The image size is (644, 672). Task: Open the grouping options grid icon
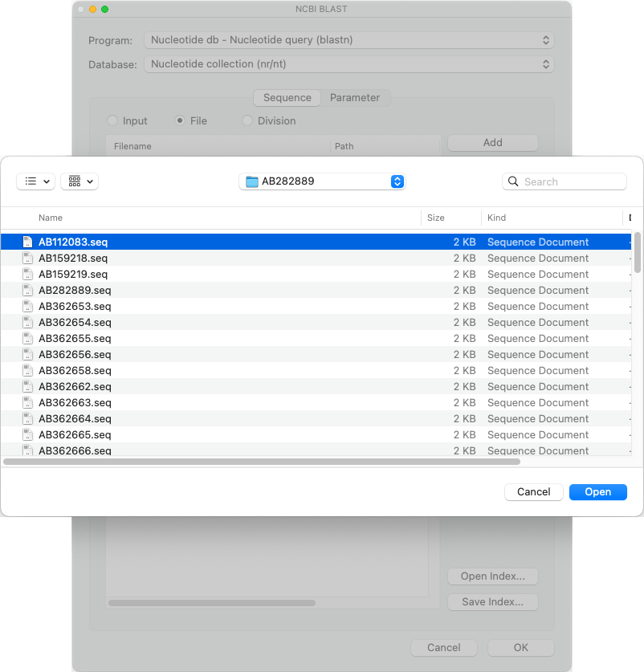point(75,181)
